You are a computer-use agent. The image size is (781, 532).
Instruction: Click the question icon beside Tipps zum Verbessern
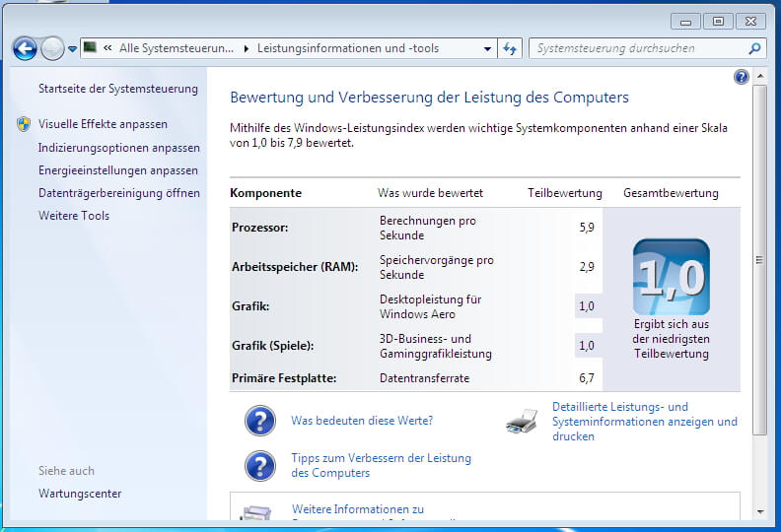click(x=260, y=466)
